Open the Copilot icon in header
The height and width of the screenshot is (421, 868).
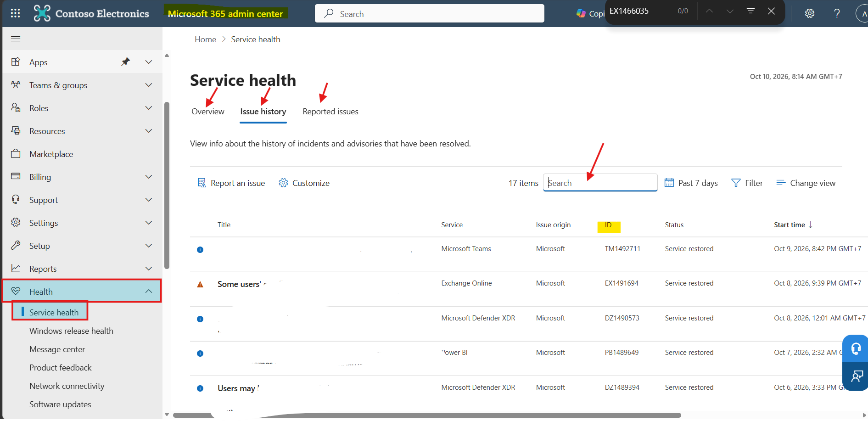[581, 14]
